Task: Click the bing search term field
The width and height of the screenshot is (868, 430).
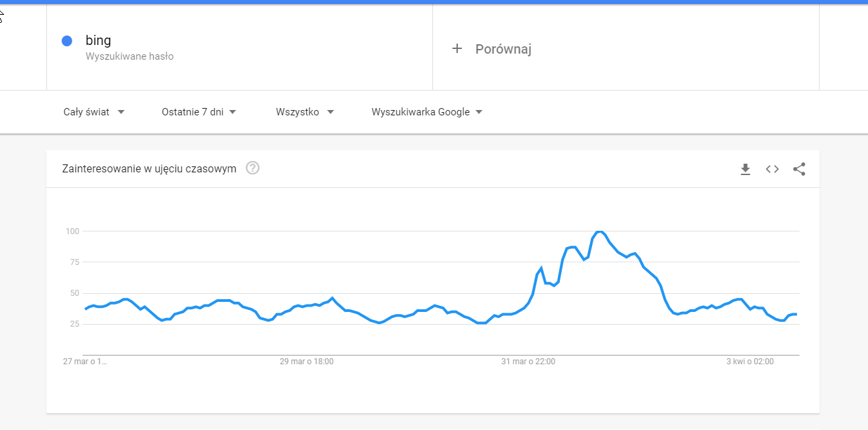Action: 99,40
